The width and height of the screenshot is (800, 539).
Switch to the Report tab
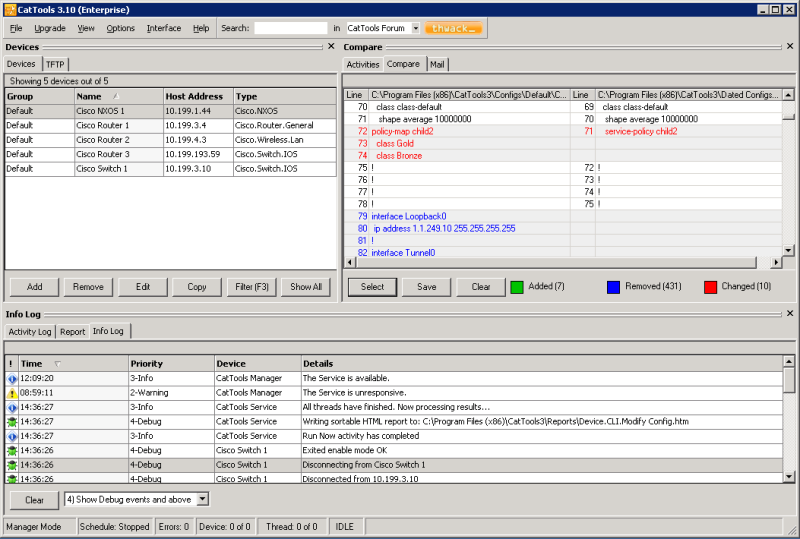[72, 332]
